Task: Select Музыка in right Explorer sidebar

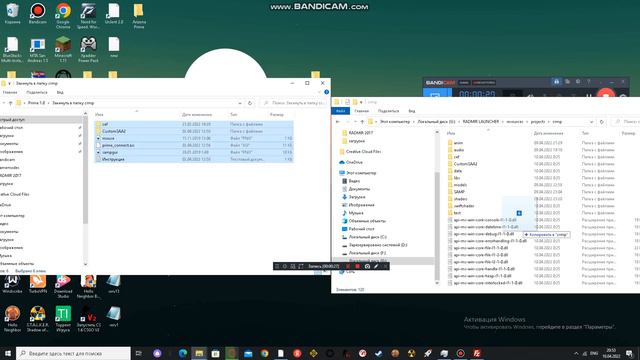Action: pos(356,213)
